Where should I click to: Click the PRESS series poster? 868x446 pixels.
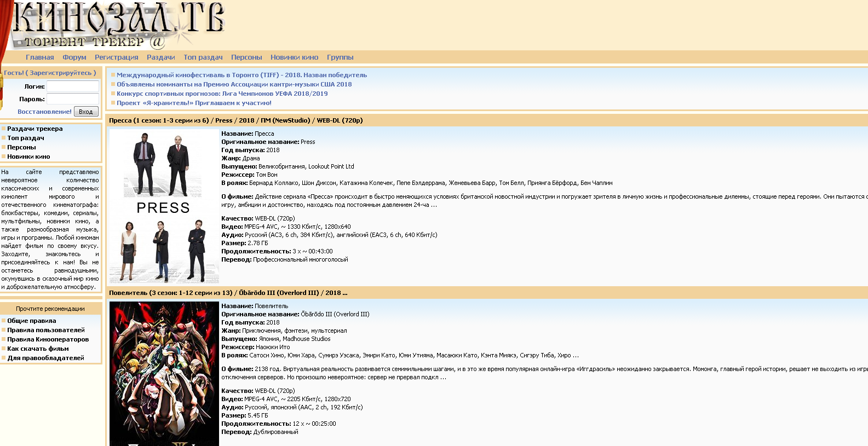pyautogui.click(x=164, y=206)
